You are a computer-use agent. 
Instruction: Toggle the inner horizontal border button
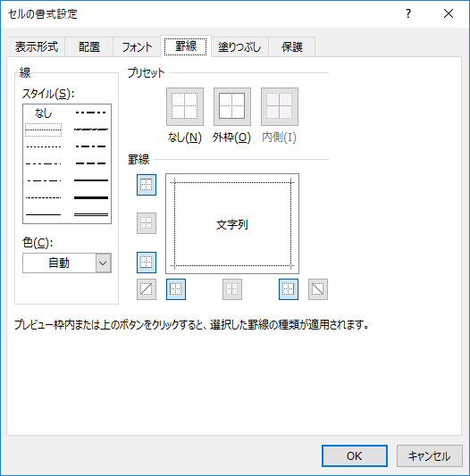[147, 223]
